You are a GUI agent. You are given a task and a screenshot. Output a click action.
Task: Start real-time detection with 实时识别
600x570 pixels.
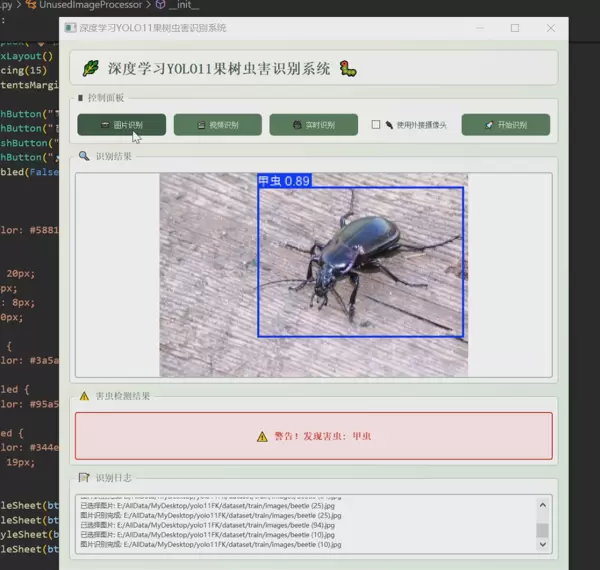coord(313,125)
